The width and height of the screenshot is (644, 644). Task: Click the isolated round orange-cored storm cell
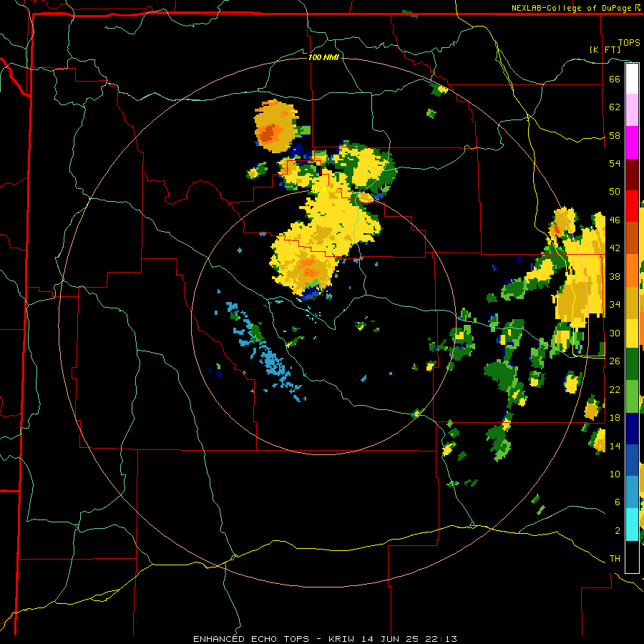click(276, 126)
